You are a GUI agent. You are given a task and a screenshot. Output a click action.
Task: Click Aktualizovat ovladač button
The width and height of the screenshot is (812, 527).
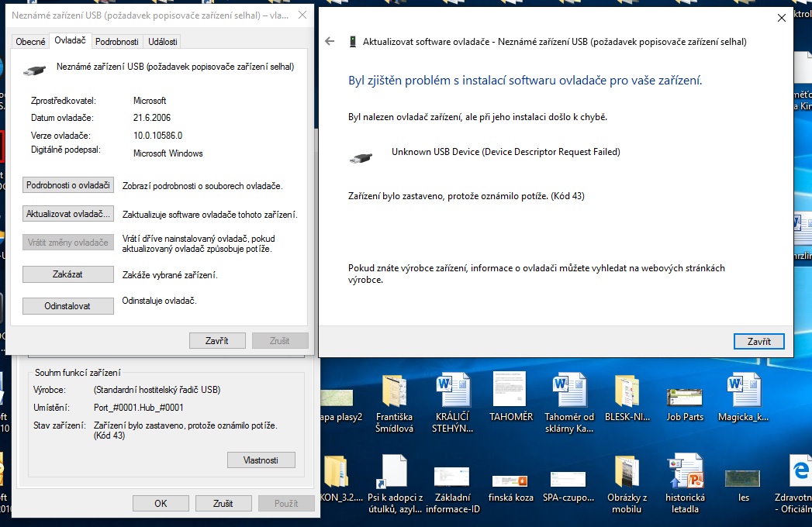[67, 214]
